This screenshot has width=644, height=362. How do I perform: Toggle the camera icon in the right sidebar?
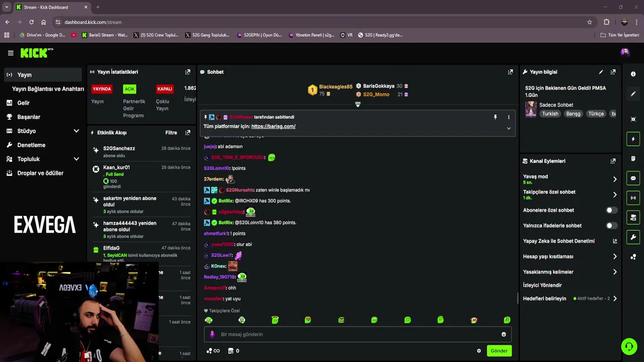click(633, 217)
